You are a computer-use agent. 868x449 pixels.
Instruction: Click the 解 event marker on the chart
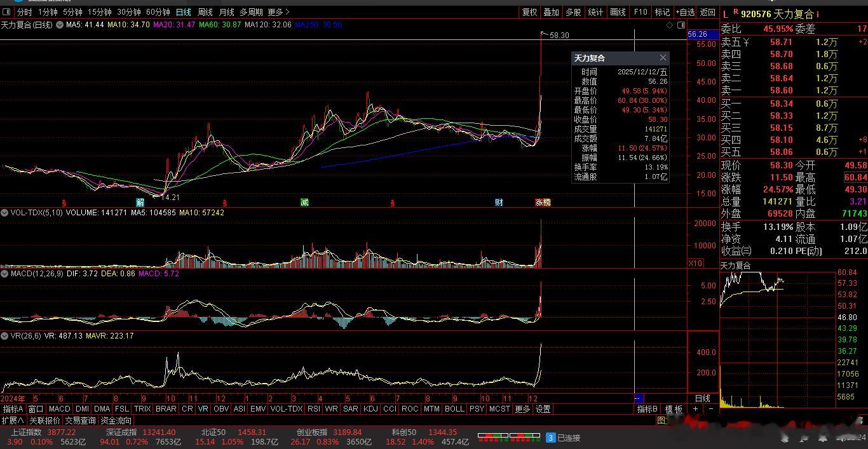[x=140, y=203]
